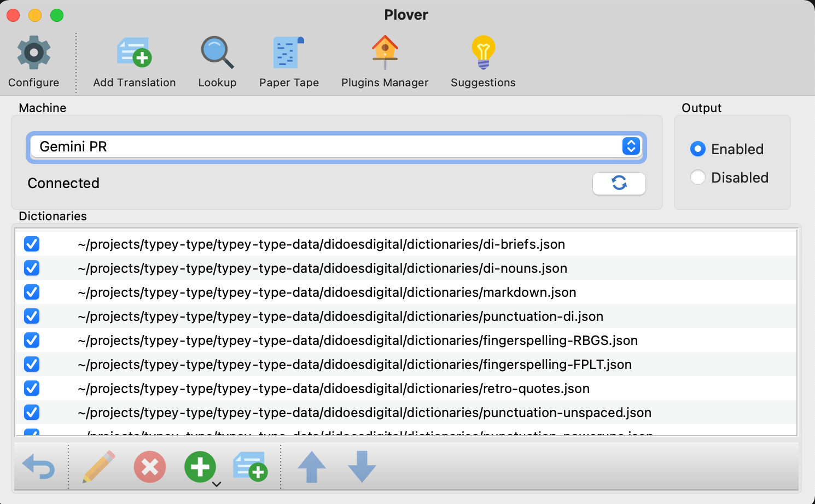The width and height of the screenshot is (815, 504).
Task: Click the Enabled label text
Action: [x=737, y=149]
